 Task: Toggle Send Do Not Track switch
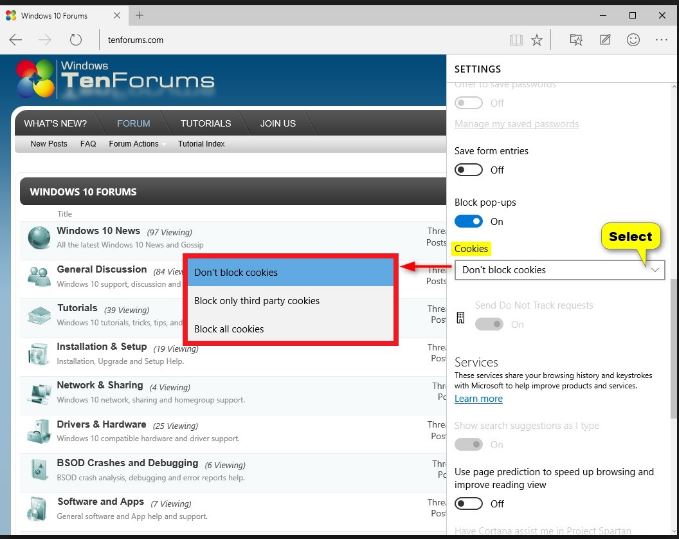click(x=489, y=324)
